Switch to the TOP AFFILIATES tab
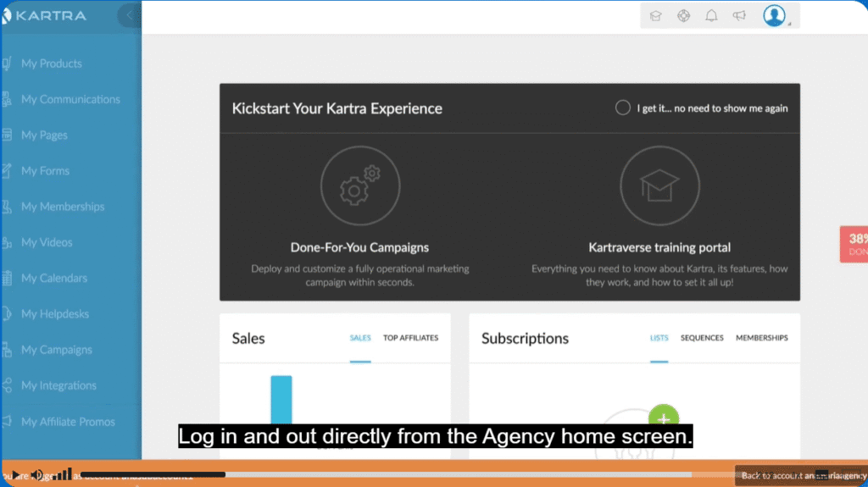This screenshot has height=487, width=868. click(411, 338)
